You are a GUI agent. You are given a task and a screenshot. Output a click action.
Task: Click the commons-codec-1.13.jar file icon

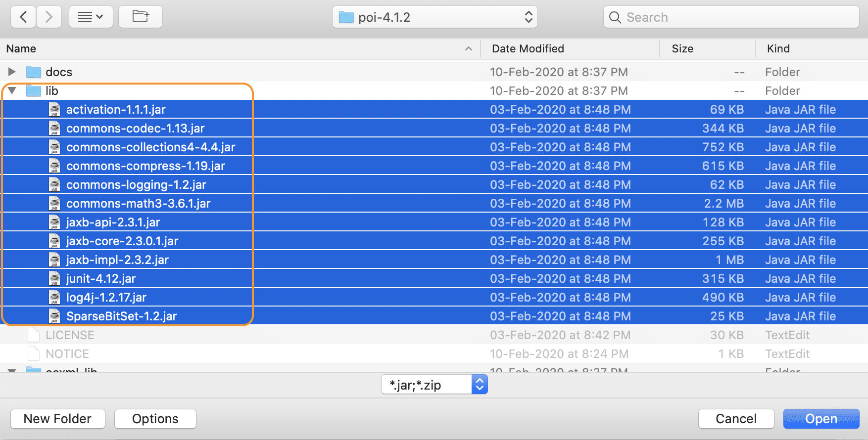pyautogui.click(x=54, y=129)
